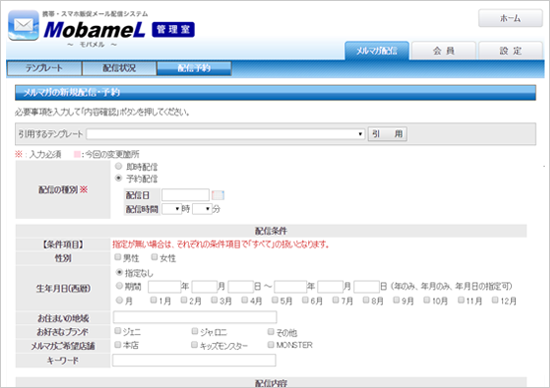Image resolution: width=550 pixels, height=388 pixels.
Task: Click the 生年月日(西暦) label
Action: click(63, 288)
